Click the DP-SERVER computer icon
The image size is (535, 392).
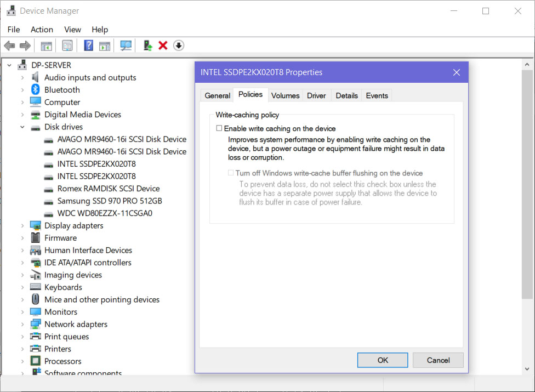[x=22, y=65]
